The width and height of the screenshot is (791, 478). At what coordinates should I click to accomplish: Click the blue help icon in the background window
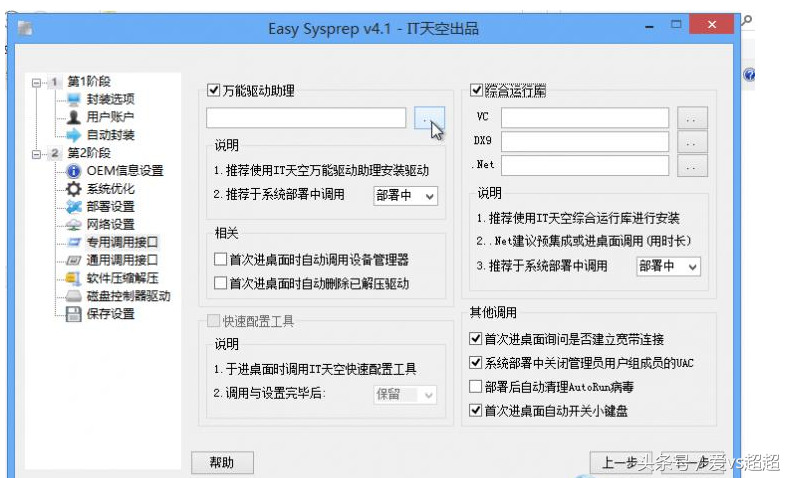click(749, 75)
